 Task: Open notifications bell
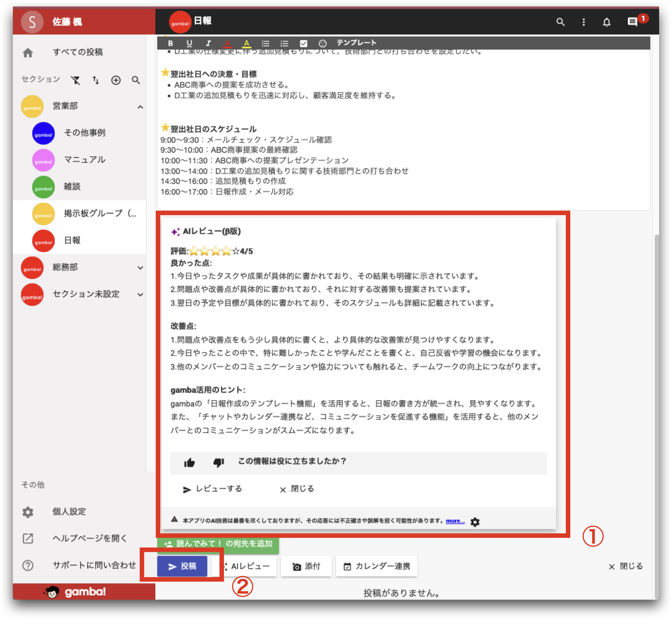tap(606, 22)
